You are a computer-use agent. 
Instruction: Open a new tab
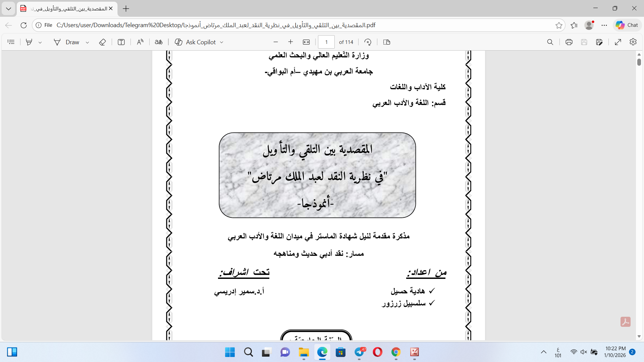coord(126,9)
